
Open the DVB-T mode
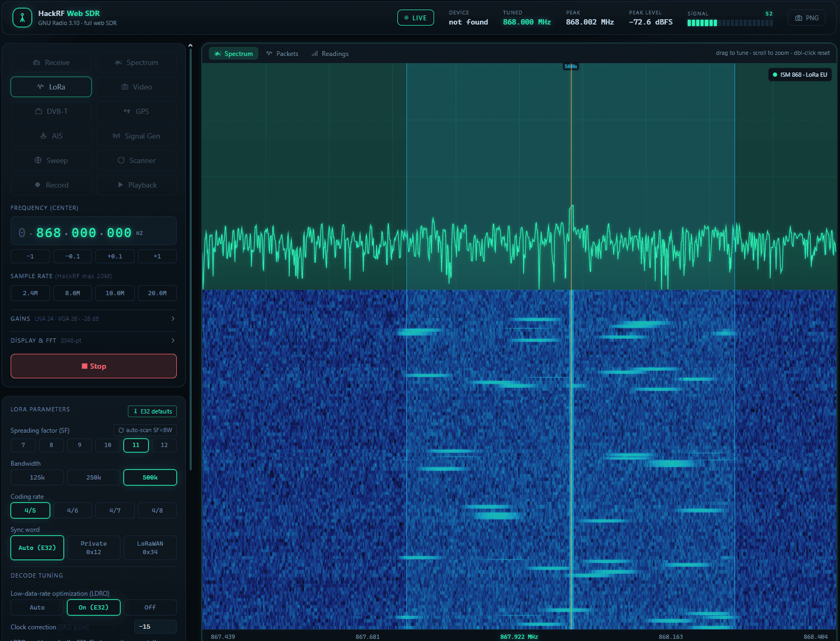pyautogui.click(x=51, y=111)
